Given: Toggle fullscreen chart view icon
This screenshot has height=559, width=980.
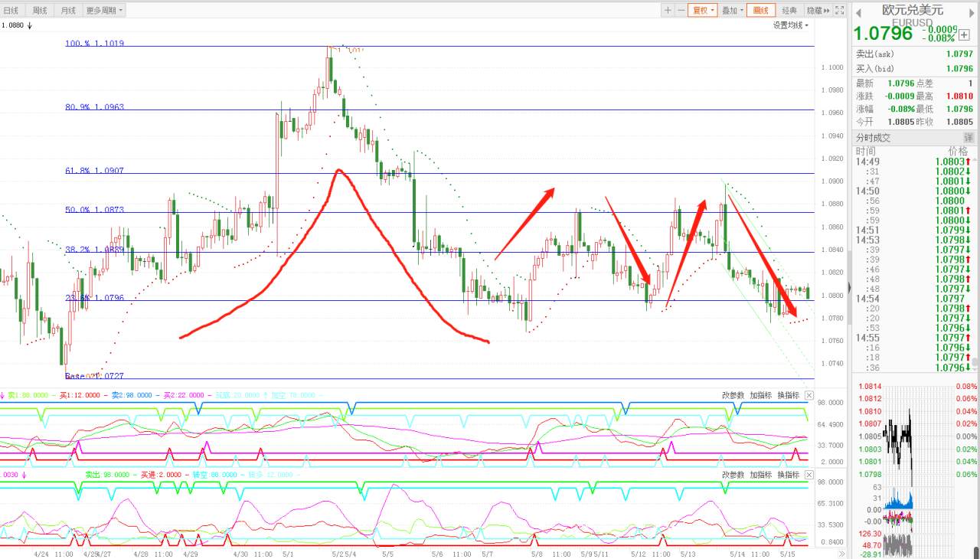Looking at the screenshot, I should coord(839,11).
